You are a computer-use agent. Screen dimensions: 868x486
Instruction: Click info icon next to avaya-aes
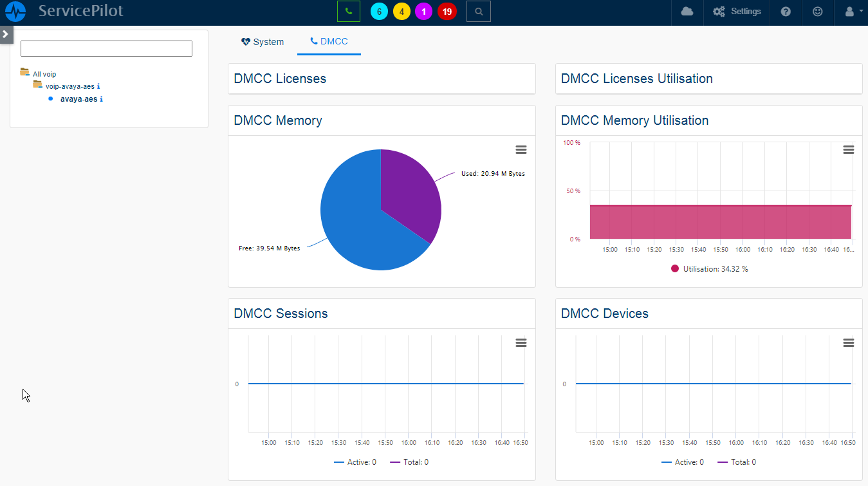tap(102, 99)
